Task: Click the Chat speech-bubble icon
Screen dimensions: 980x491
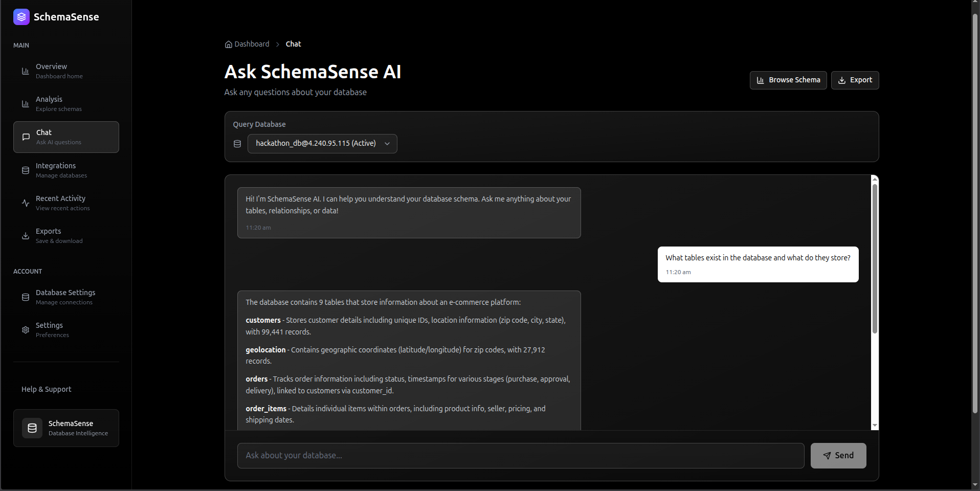Action: click(26, 137)
